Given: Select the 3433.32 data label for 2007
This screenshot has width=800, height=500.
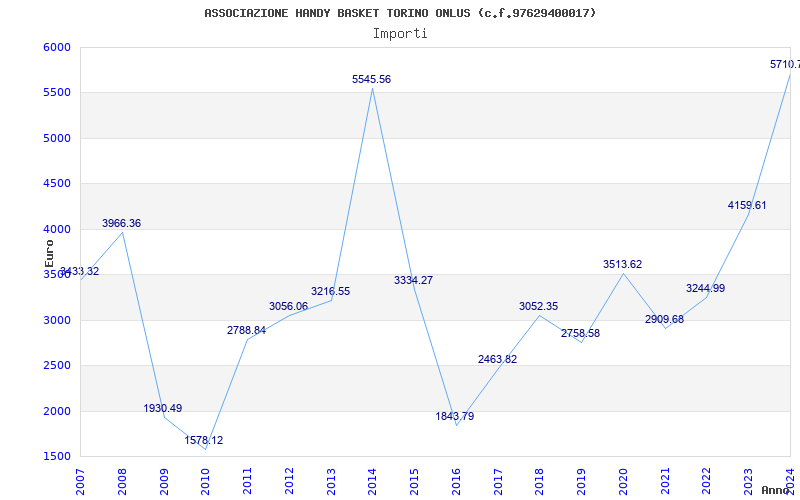Looking at the screenshot, I should tap(80, 271).
